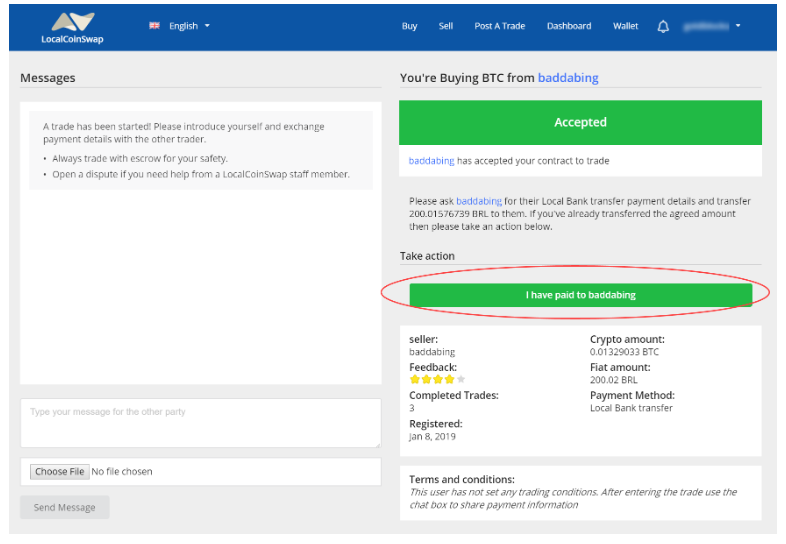Click the UK flag language icon

point(154,26)
